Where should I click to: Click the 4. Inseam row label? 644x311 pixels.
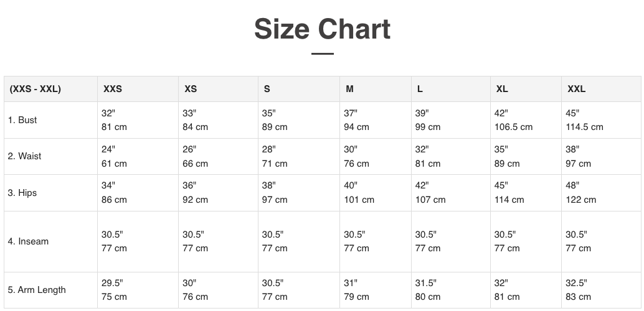pos(28,241)
